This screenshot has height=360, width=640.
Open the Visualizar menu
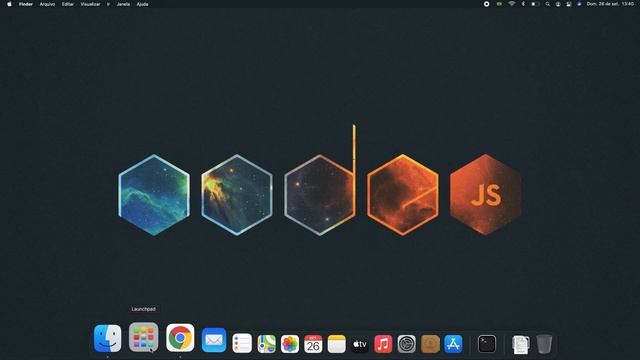point(90,4)
